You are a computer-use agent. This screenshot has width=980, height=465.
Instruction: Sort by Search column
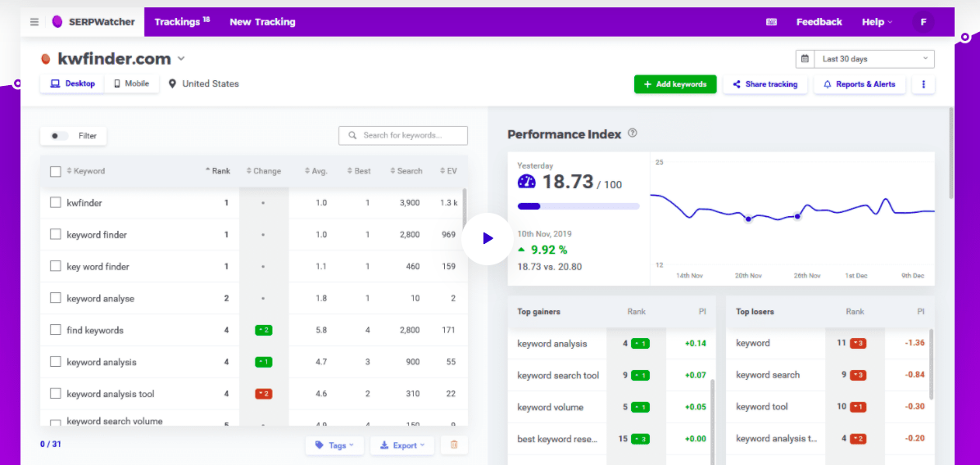pos(406,171)
